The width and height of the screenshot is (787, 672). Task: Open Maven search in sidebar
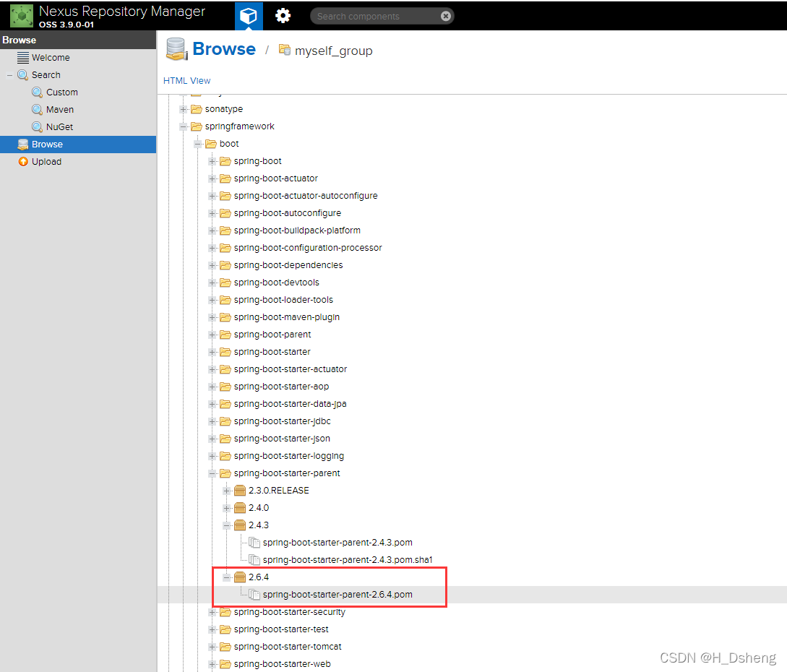coord(78,109)
